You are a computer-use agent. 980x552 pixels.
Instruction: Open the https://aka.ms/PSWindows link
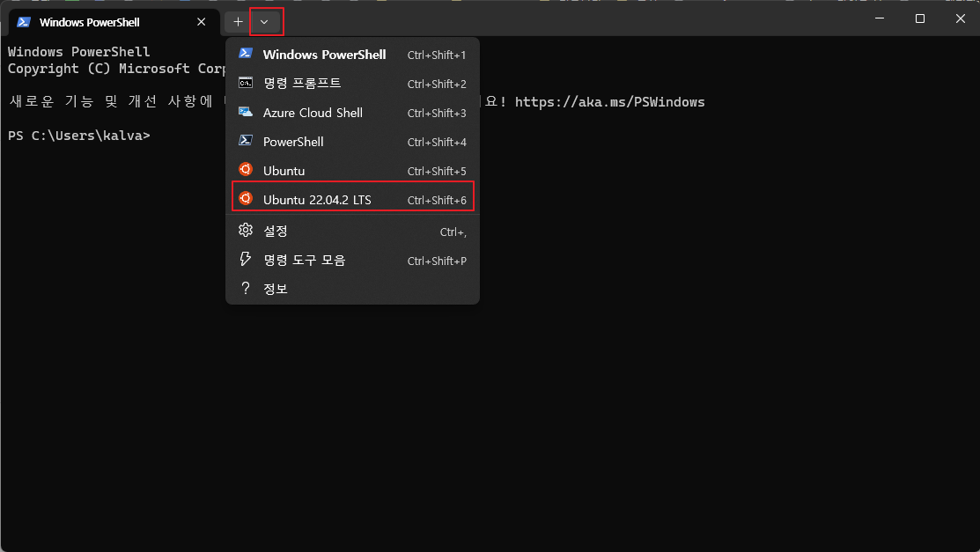[609, 102]
